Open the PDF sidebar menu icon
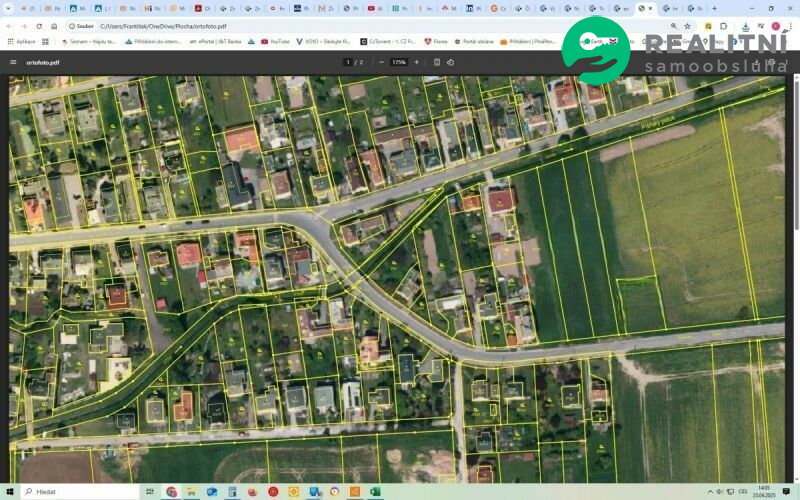The width and height of the screenshot is (800, 500). tap(13, 62)
